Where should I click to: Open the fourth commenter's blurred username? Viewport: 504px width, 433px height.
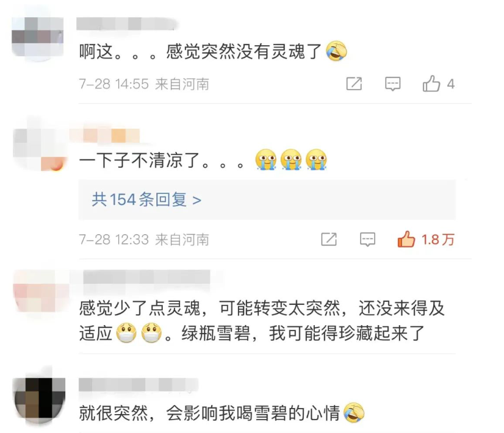139,384
